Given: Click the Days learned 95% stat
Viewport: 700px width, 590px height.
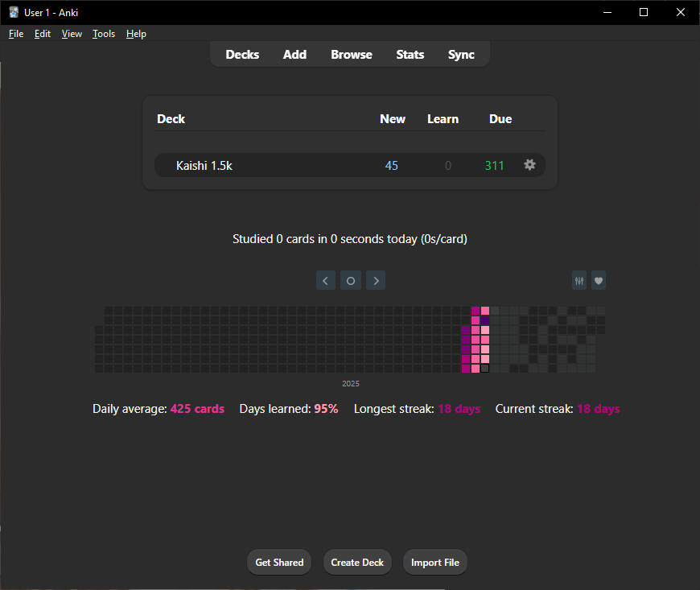Looking at the screenshot, I should click(289, 409).
